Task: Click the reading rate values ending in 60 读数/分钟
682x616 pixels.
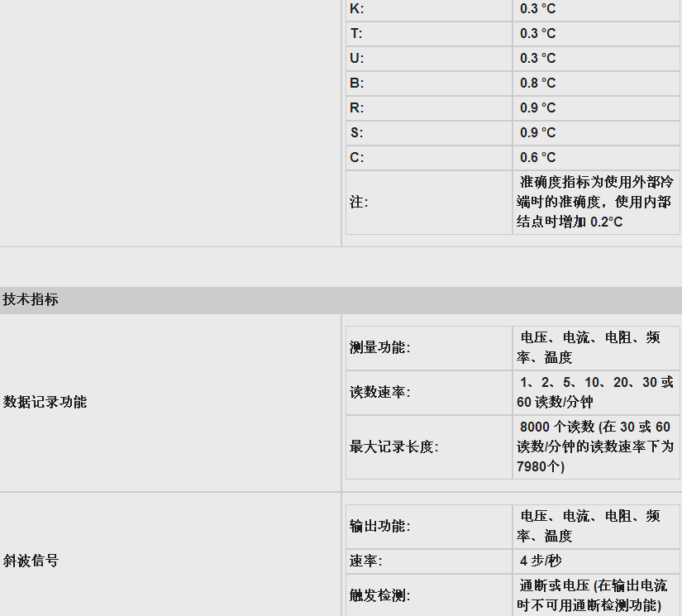Action: (x=595, y=393)
